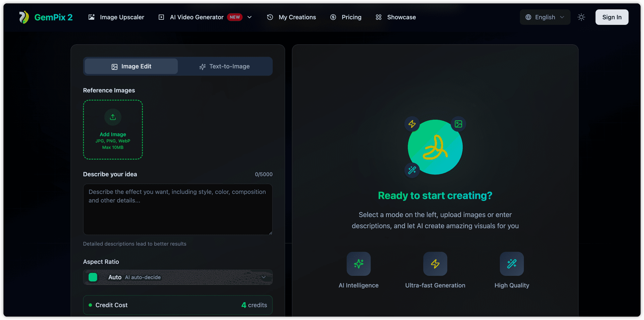Click Add Image upload box
The image size is (644, 320).
[x=113, y=129]
